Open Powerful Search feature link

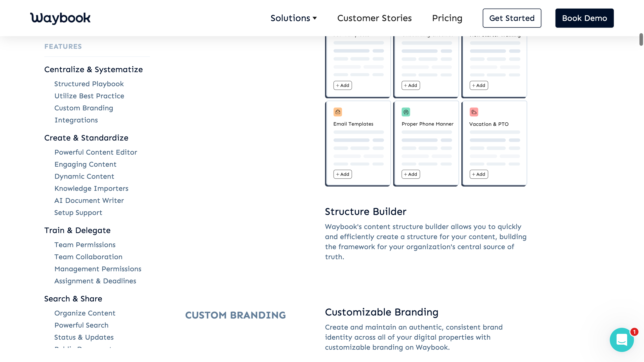[82, 325]
